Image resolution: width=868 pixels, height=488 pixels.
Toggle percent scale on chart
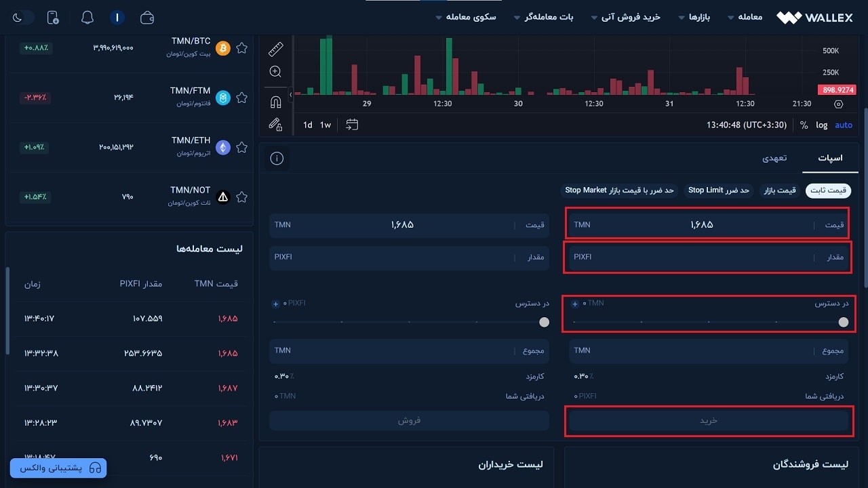coord(804,125)
